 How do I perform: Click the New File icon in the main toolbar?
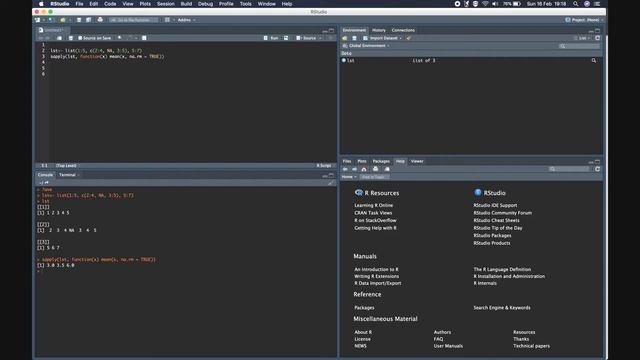pyautogui.click(x=38, y=20)
